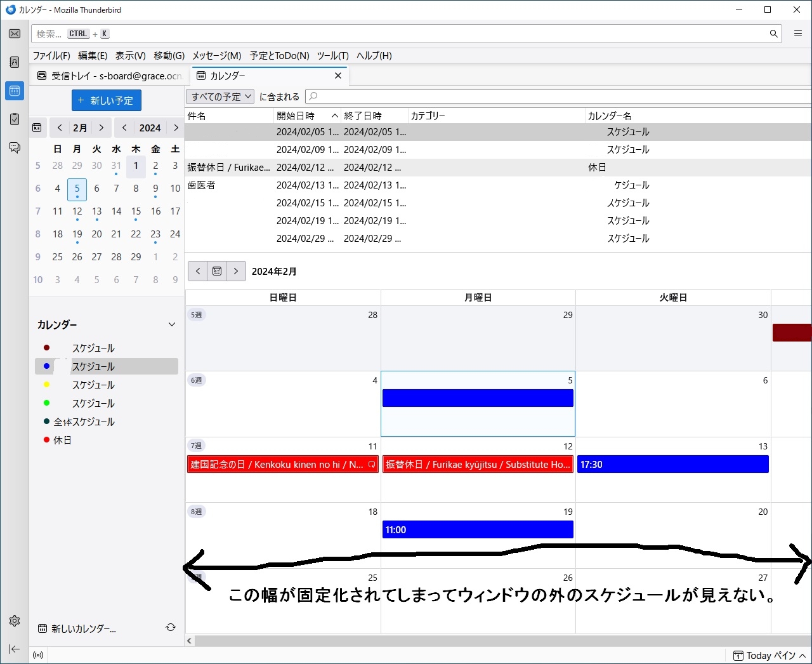Open the Address Book space icon

pos(15,62)
